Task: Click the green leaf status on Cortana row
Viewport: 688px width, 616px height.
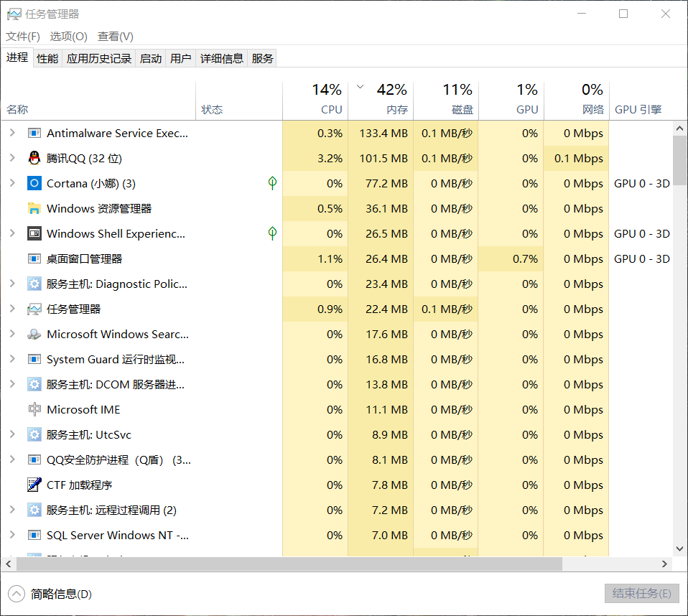Action: point(272,183)
